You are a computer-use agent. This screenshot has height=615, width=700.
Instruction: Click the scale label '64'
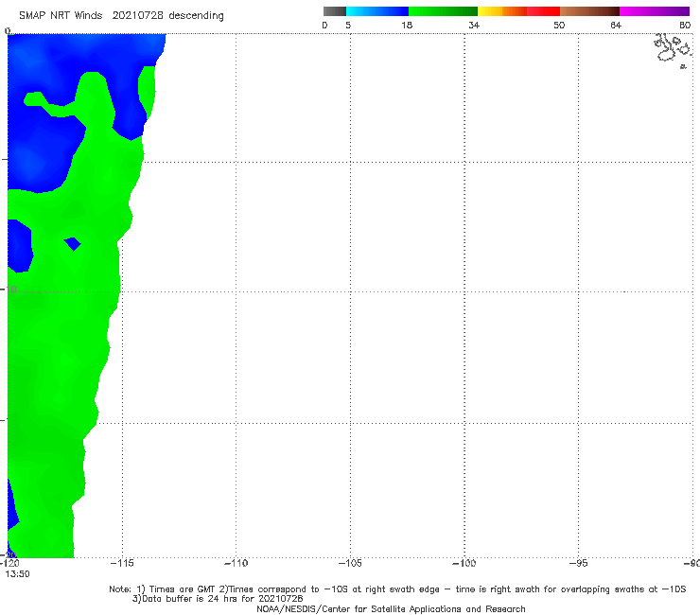pos(616,26)
